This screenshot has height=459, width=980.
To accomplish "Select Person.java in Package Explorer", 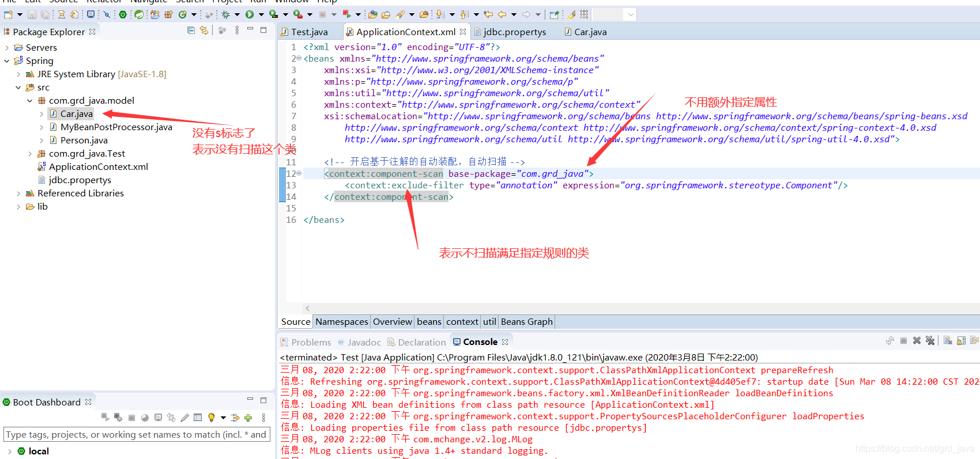I will pyautogui.click(x=78, y=141).
